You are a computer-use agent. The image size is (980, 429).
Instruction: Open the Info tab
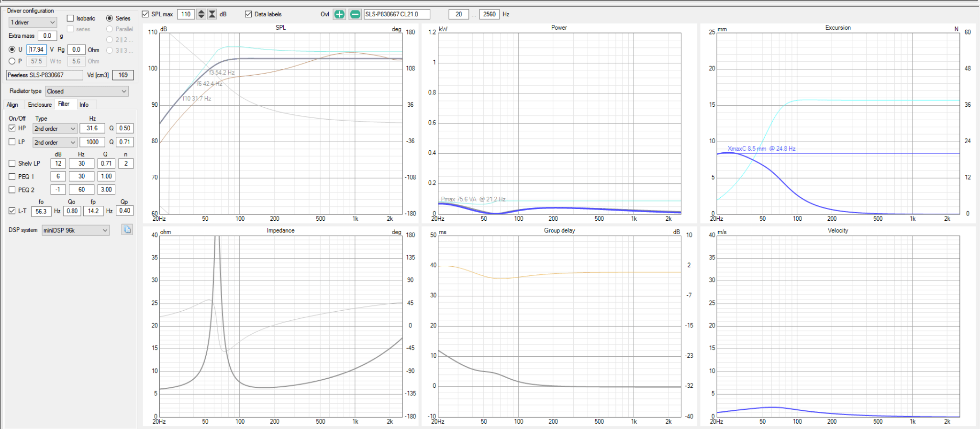point(84,104)
